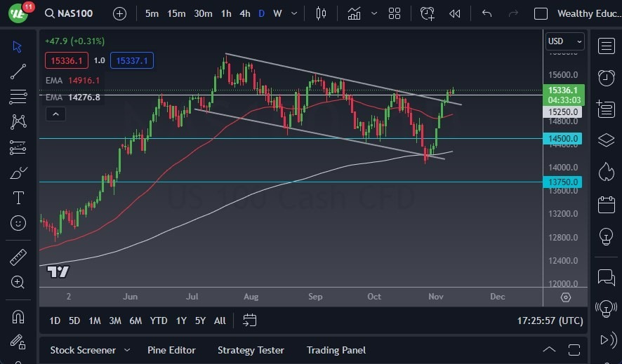Select the 4h timeframe
This screenshot has height=364, width=622.
(x=245, y=13)
